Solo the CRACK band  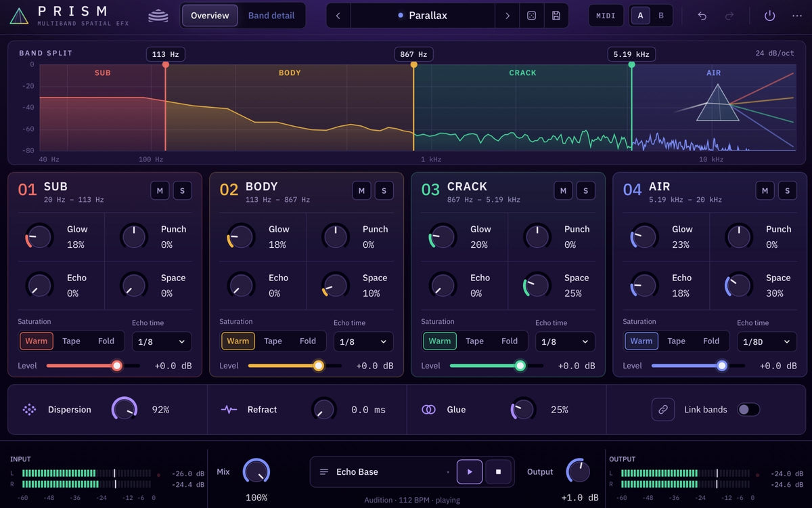pyautogui.click(x=585, y=190)
